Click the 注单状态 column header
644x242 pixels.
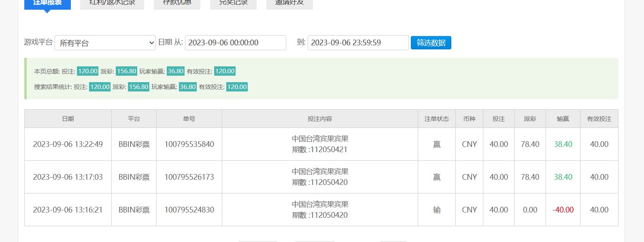click(436, 119)
